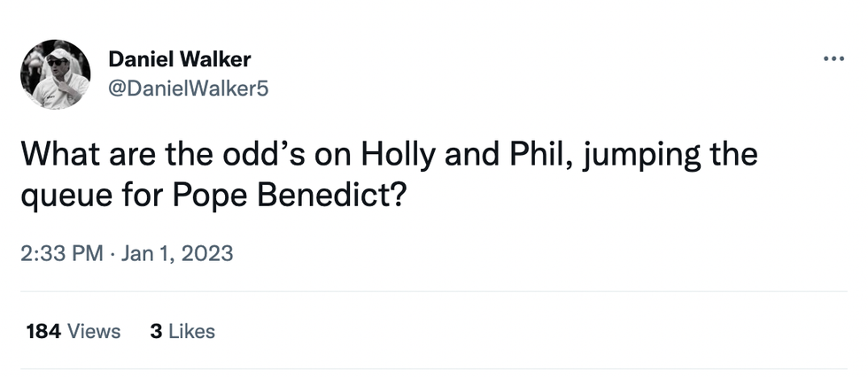The height and width of the screenshot is (377, 868).
Task: Visit the @DanielWalker5 handle
Action: click(x=187, y=88)
